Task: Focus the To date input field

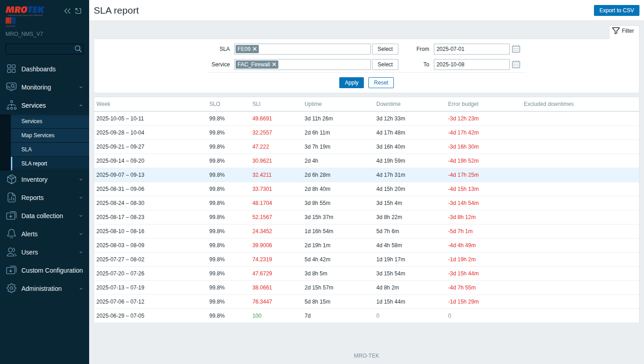Action: tap(472, 65)
